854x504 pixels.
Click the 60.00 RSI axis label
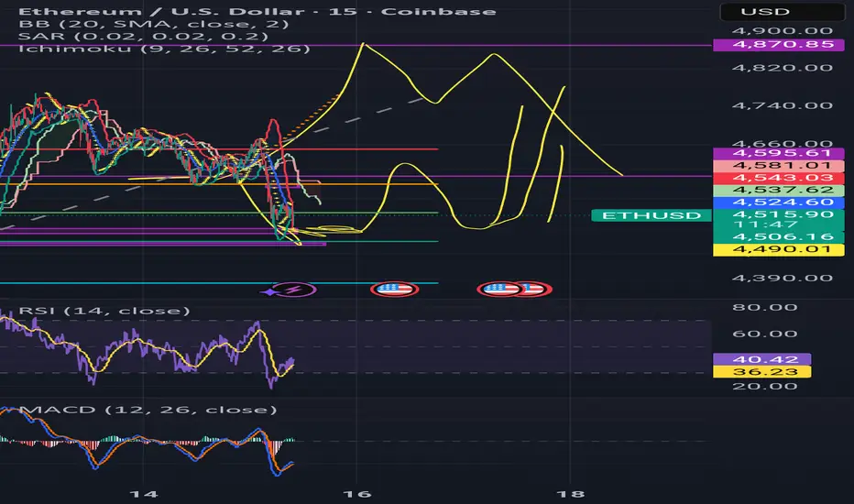(x=765, y=334)
